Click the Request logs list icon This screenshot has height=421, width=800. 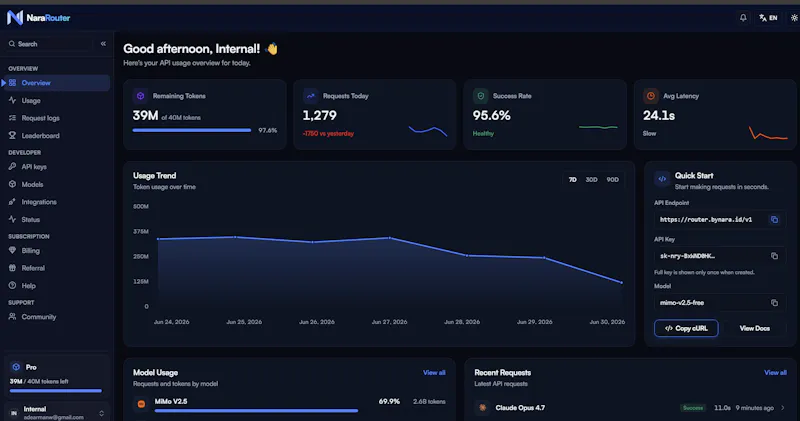(x=12, y=118)
